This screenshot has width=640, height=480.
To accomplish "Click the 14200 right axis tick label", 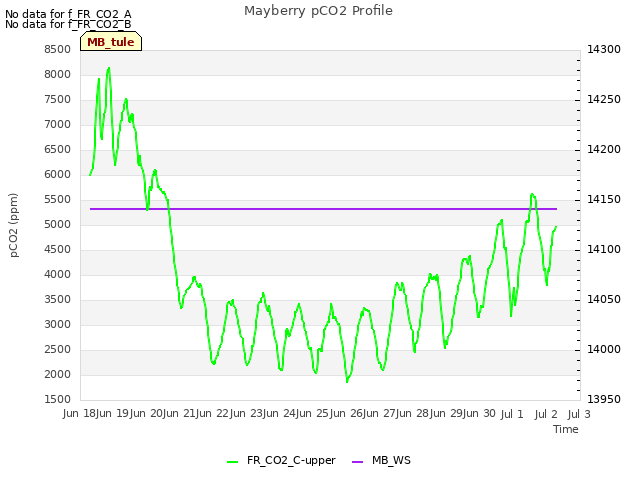I will click(604, 149).
